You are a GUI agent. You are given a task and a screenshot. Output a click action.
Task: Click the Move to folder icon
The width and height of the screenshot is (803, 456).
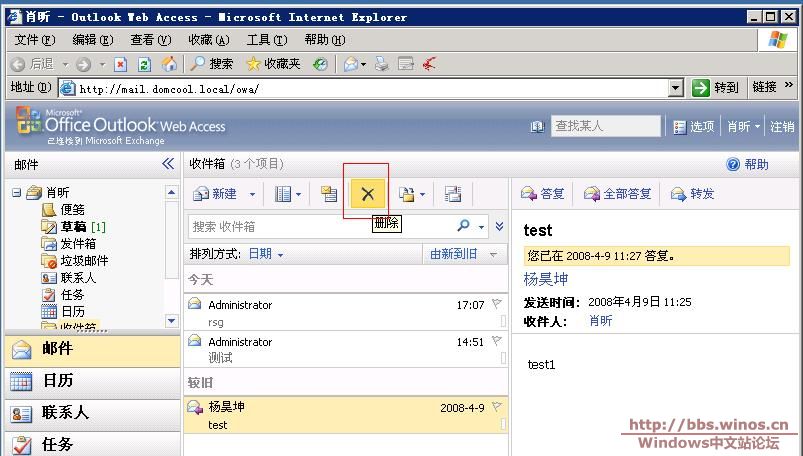point(407,194)
